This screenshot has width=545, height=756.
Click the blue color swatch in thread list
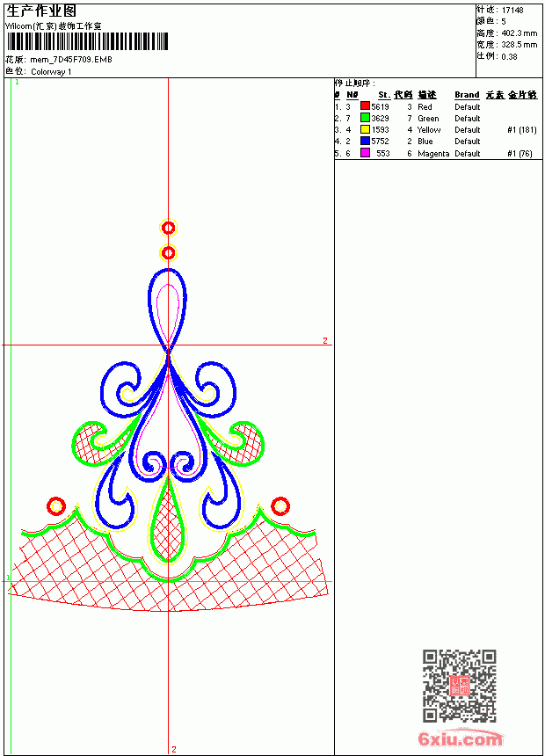tap(365, 142)
